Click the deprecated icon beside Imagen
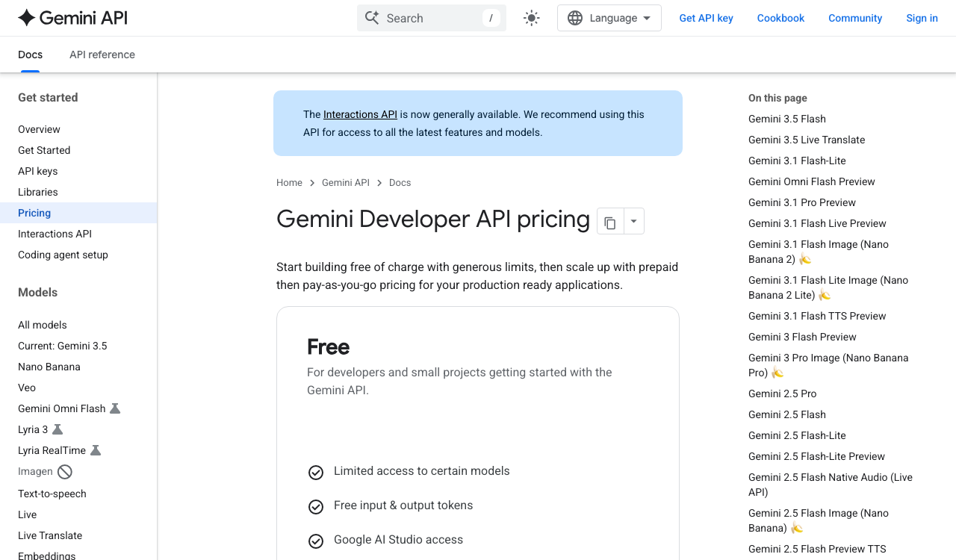This screenshot has width=956, height=560. [x=65, y=471]
